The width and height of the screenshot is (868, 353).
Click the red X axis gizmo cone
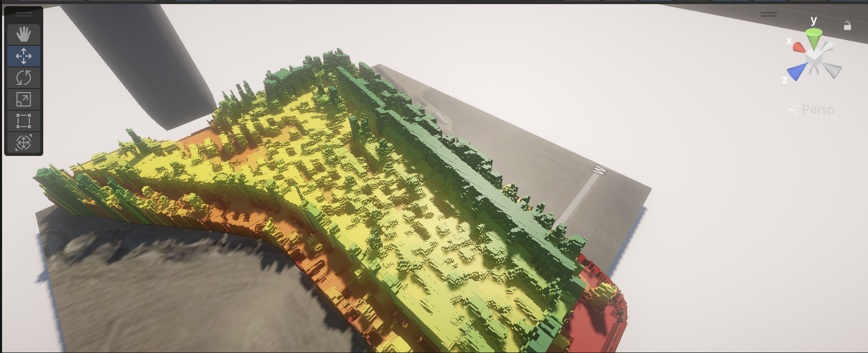tap(799, 48)
